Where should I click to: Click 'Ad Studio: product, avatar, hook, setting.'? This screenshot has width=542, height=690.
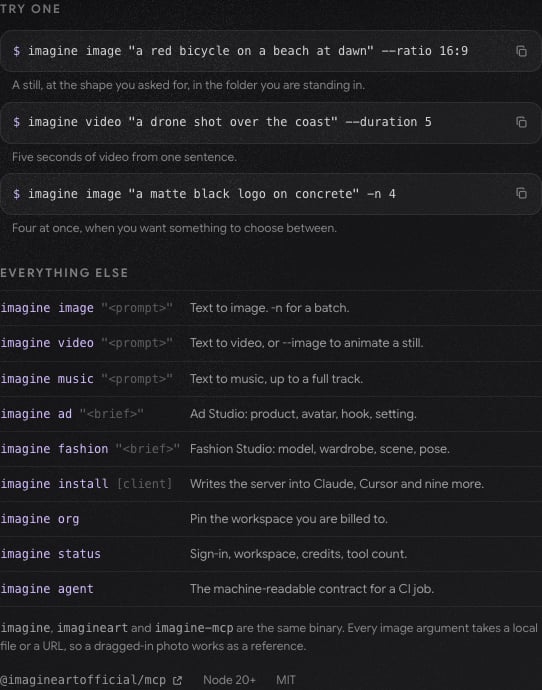[x=303, y=414]
